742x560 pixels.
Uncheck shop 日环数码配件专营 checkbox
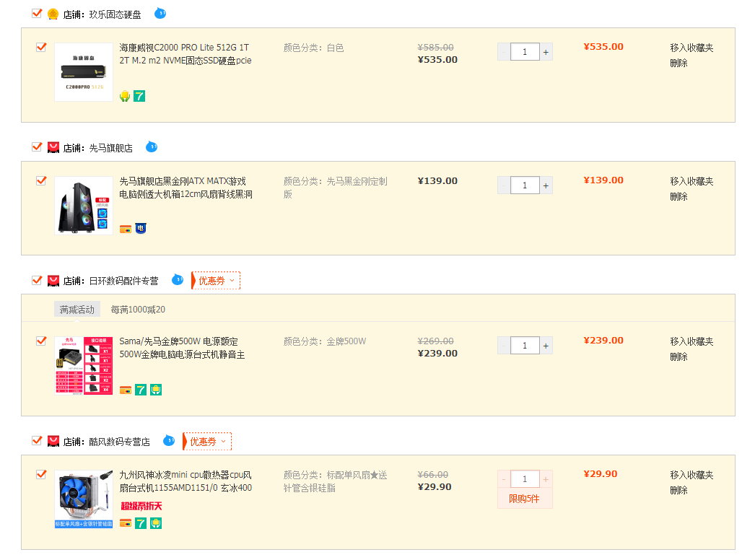tap(37, 281)
